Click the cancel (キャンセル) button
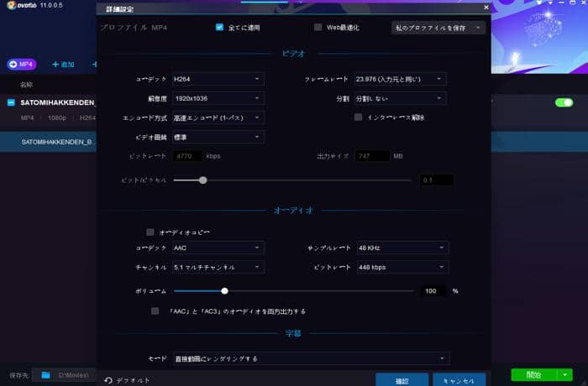 tap(459, 380)
